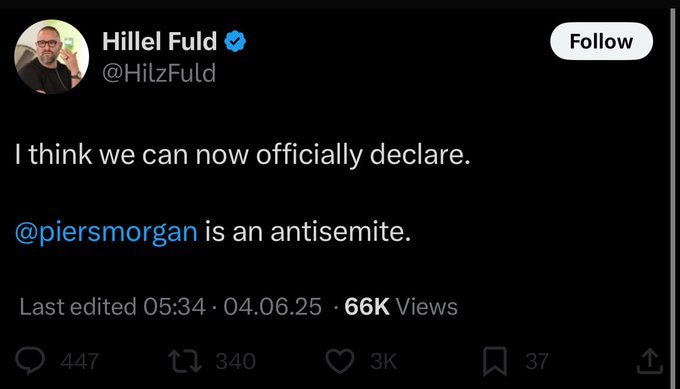The image size is (680, 389).
Task: Click the 37 bookmarks count
Action: point(537,361)
